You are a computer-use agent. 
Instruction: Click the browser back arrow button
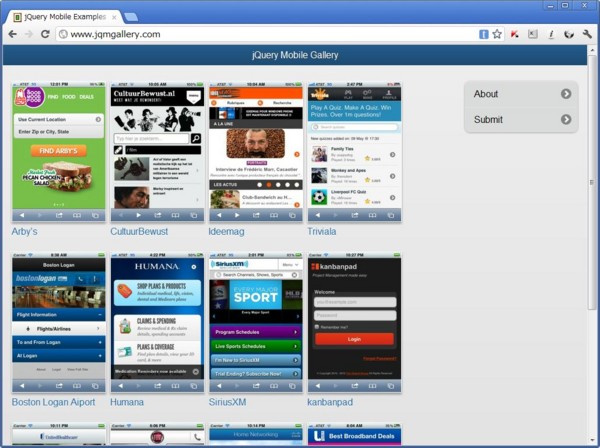[13, 34]
